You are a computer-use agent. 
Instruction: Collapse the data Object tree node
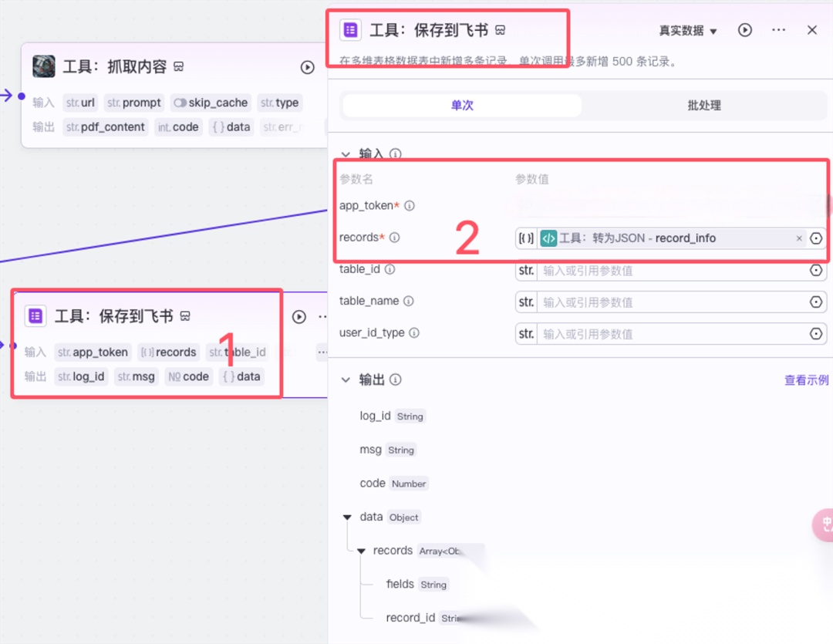[x=347, y=517]
